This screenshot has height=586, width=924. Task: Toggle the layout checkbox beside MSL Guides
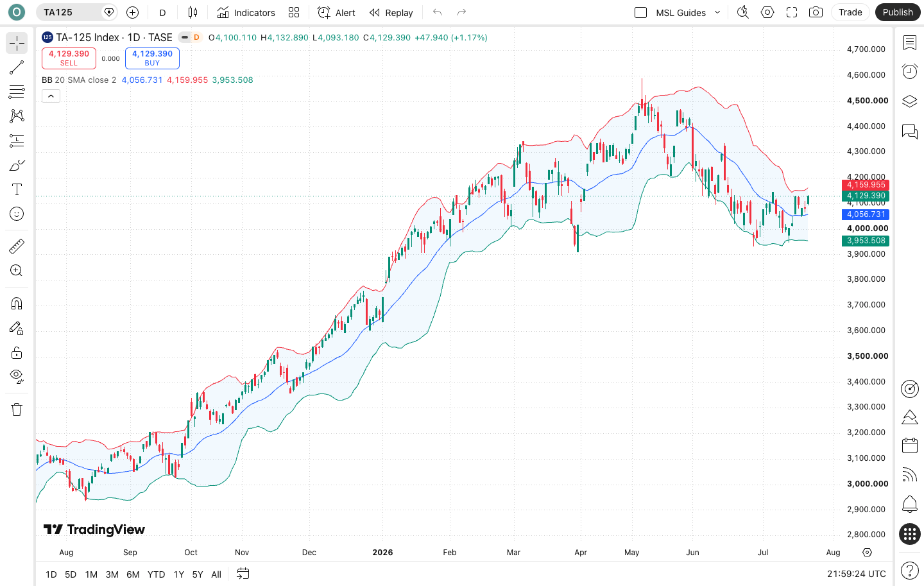[x=640, y=12]
